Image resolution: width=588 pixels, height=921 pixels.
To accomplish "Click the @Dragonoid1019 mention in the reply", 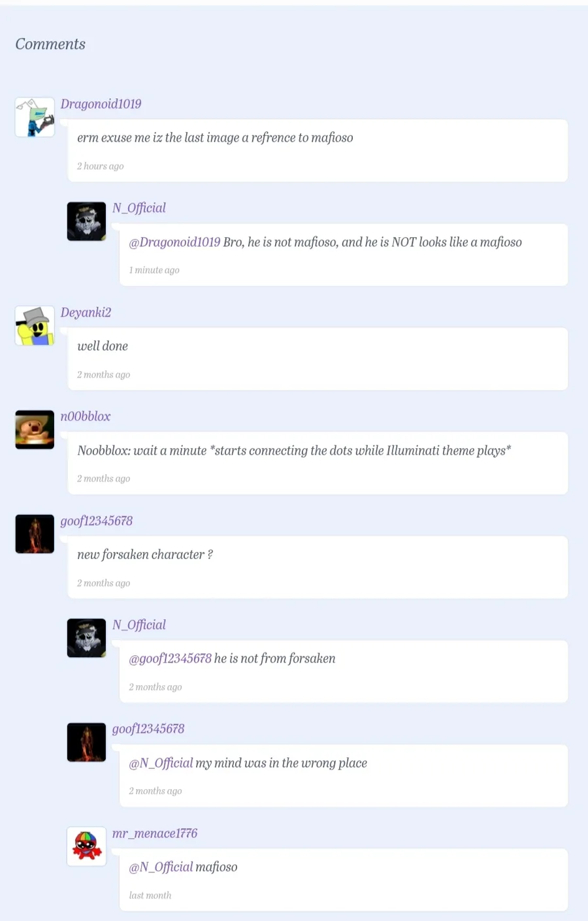I will click(x=174, y=242).
